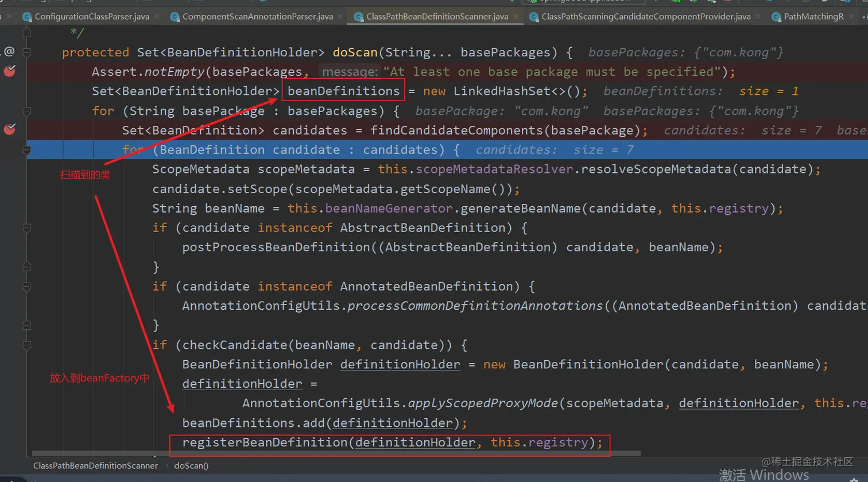This screenshot has height=482, width=868.
Task: Click inline hint 'beanDefinitions: size = 1'
Action: click(x=700, y=91)
